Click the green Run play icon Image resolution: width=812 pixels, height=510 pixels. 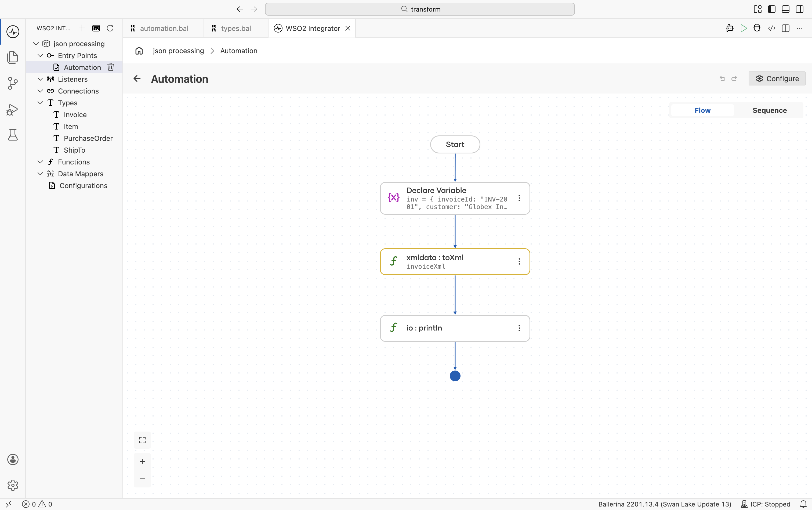point(744,28)
